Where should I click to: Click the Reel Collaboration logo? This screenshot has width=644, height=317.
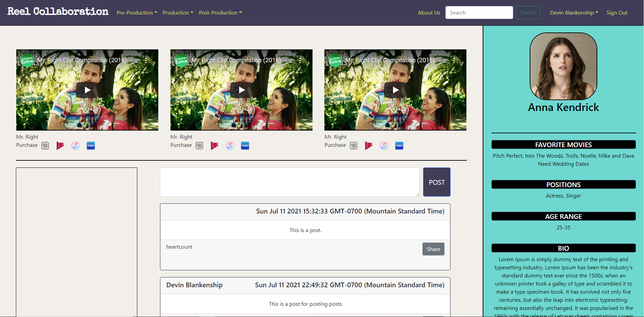[58, 12]
